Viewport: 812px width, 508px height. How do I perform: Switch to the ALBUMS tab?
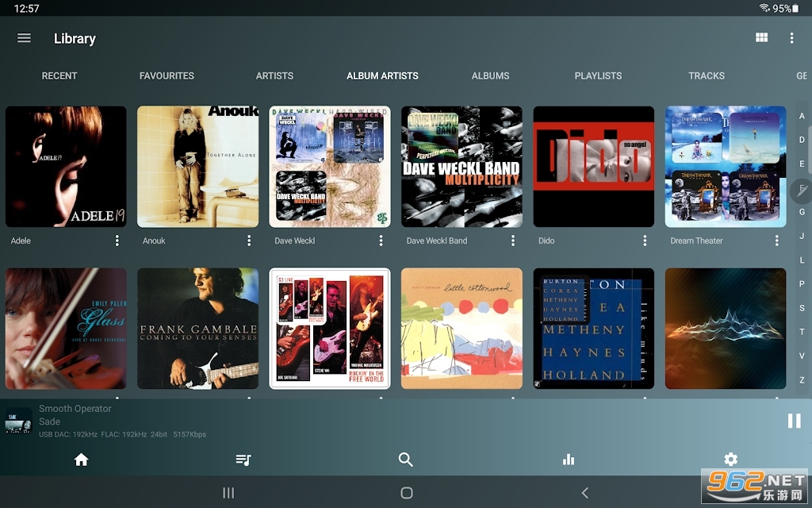pyautogui.click(x=490, y=75)
